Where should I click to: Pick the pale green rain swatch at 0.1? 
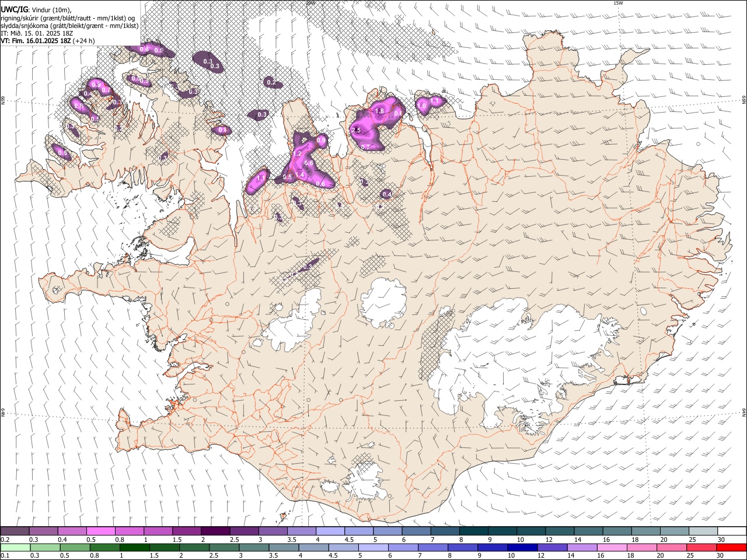(x=15, y=547)
